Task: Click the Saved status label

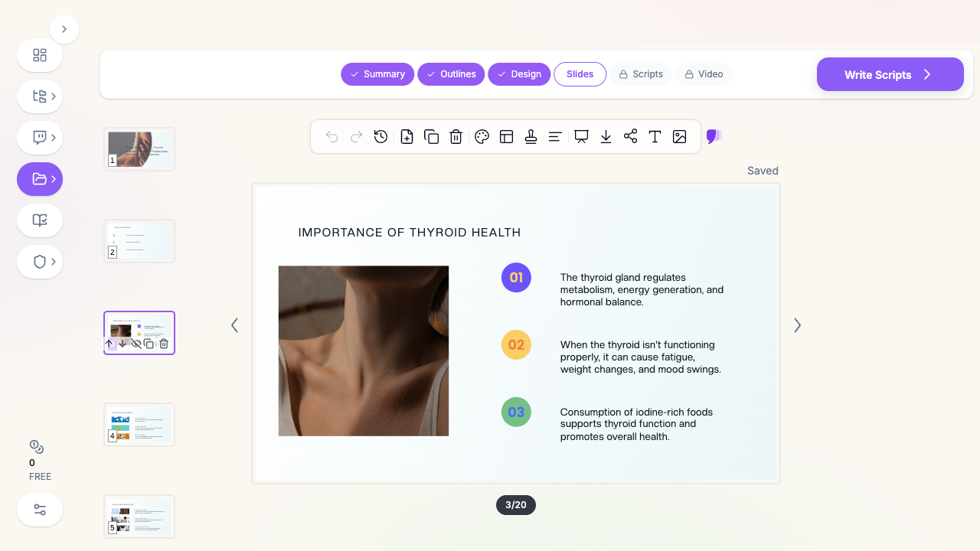Action: click(763, 171)
